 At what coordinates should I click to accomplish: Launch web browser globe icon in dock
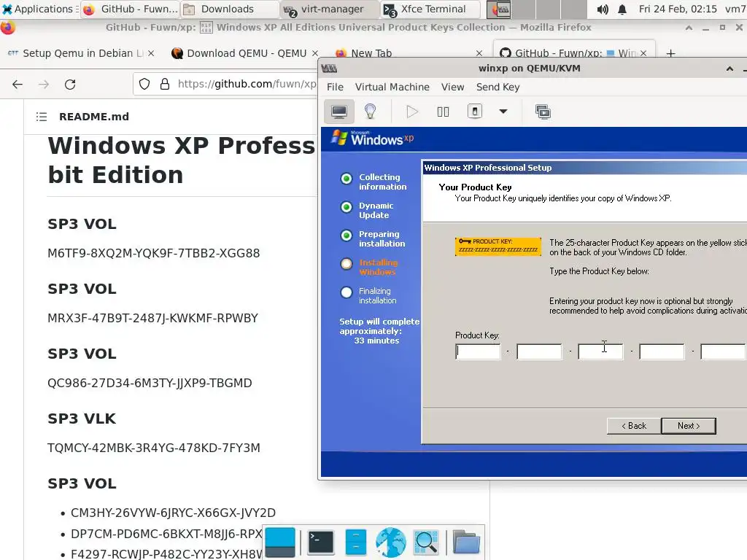(391, 542)
